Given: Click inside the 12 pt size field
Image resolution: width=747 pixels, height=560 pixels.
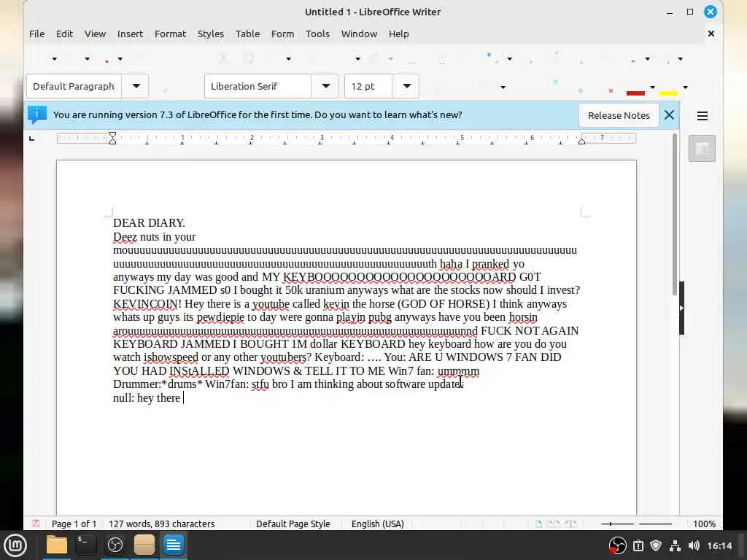Looking at the screenshot, I should tap(368, 86).
